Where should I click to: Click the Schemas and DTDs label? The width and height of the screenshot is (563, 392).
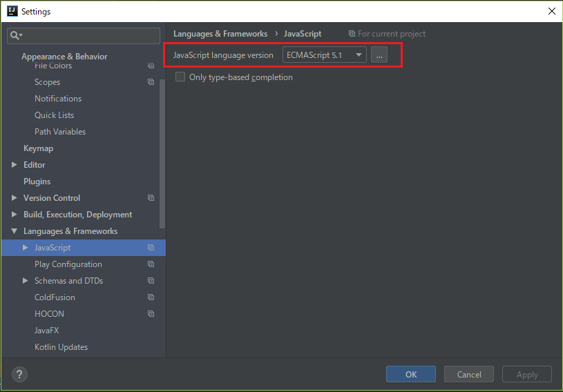click(68, 281)
